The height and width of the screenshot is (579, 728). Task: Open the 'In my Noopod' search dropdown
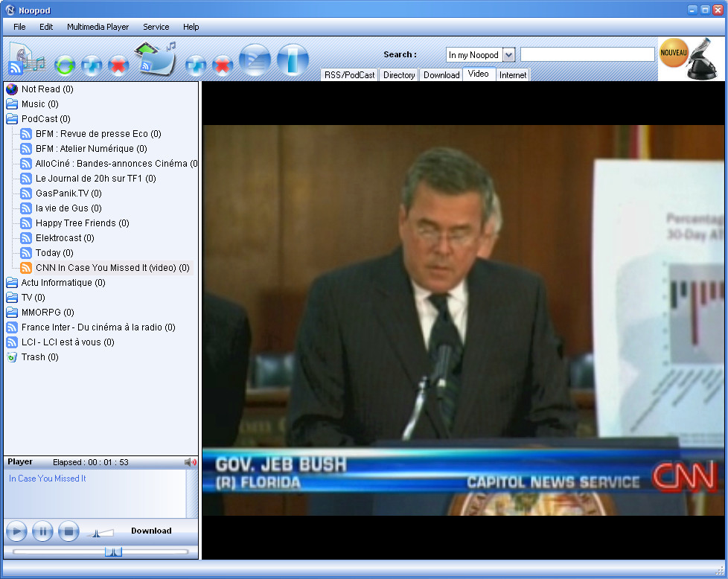pos(508,55)
